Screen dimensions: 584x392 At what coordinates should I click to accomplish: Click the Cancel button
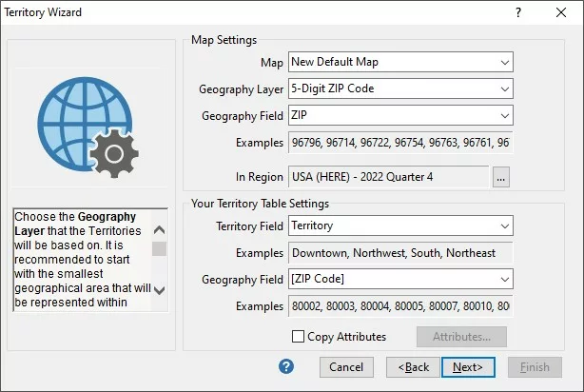coord(346,366)
